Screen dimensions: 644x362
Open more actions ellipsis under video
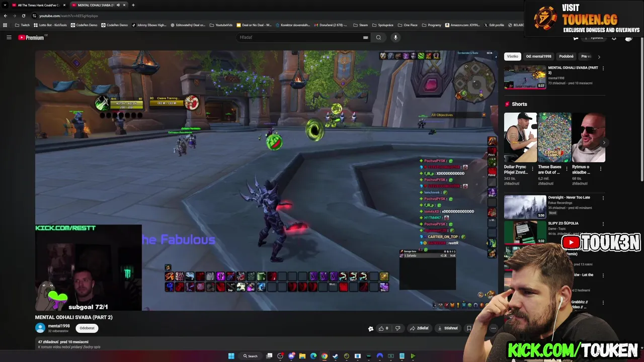click(x=493, y=328)
